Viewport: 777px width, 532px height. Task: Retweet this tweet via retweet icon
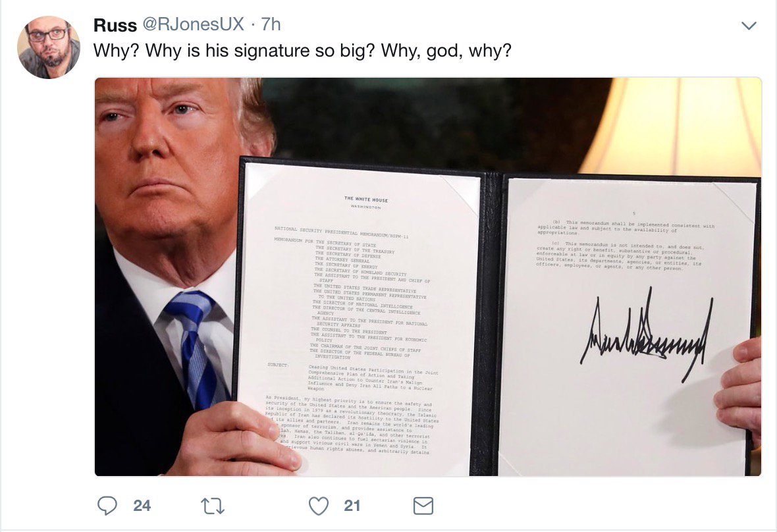213,506
